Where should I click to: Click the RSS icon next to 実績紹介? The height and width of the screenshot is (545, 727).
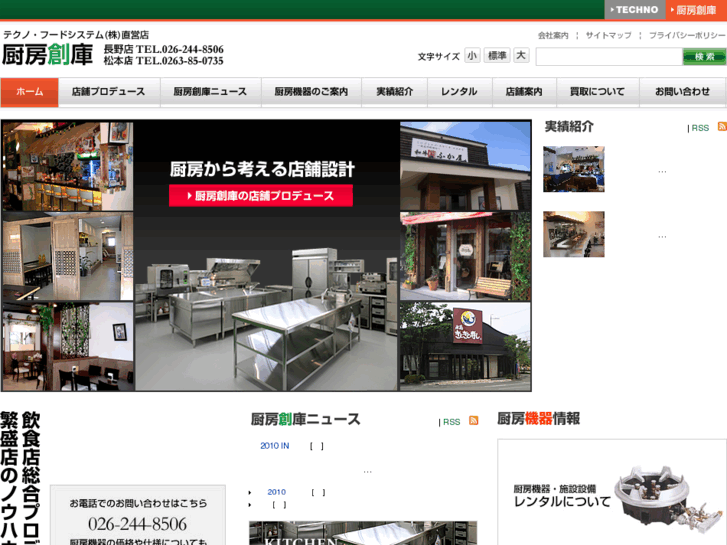pos(722,126)
